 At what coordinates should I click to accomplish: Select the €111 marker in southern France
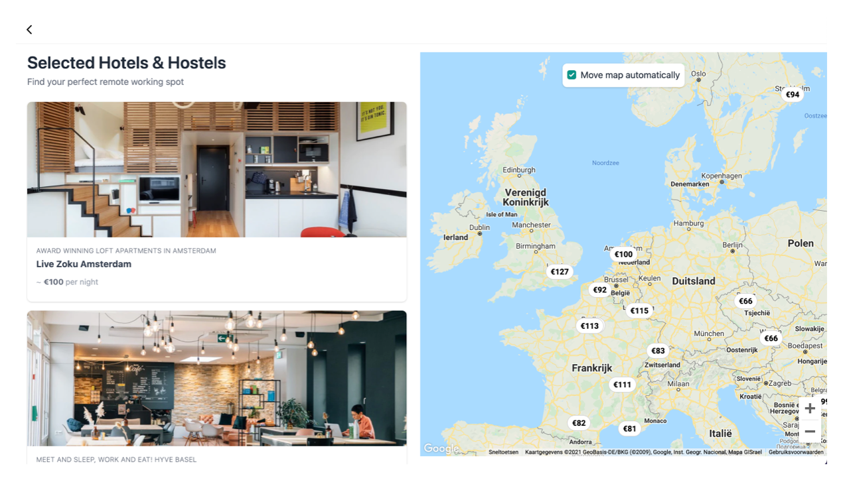pyautogui.click(x=622, y=385)
